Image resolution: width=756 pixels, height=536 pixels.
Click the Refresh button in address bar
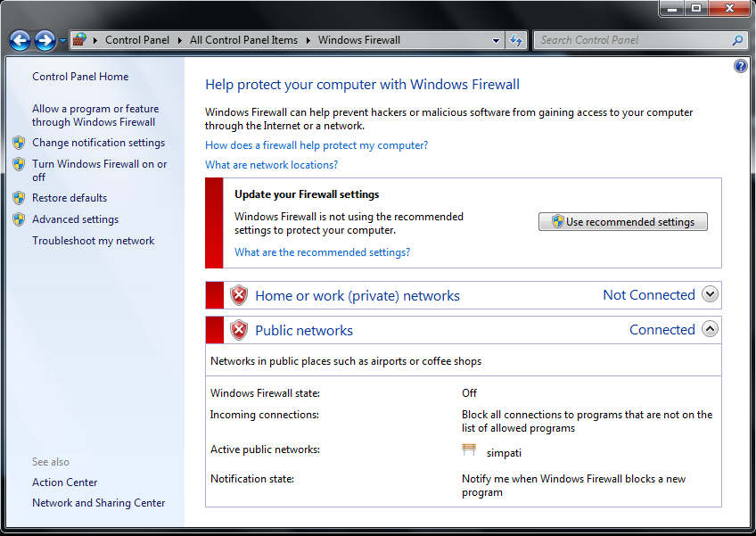click(516, 40)
